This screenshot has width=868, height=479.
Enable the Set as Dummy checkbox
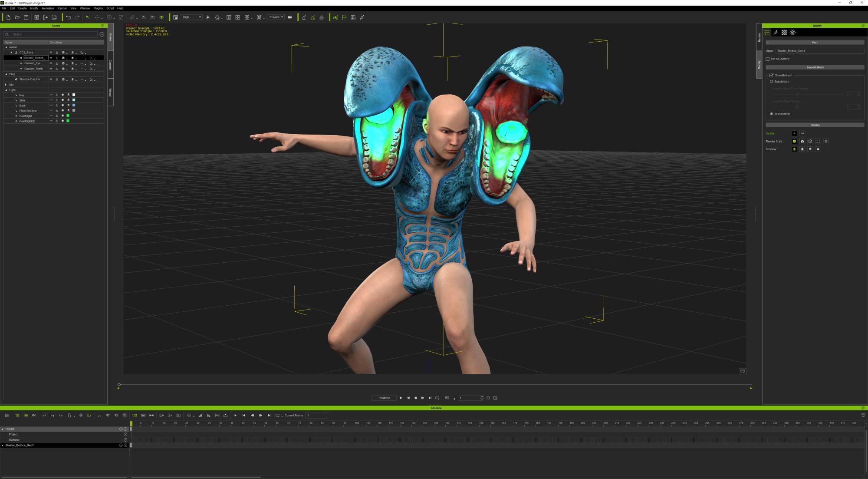[768, 59]
